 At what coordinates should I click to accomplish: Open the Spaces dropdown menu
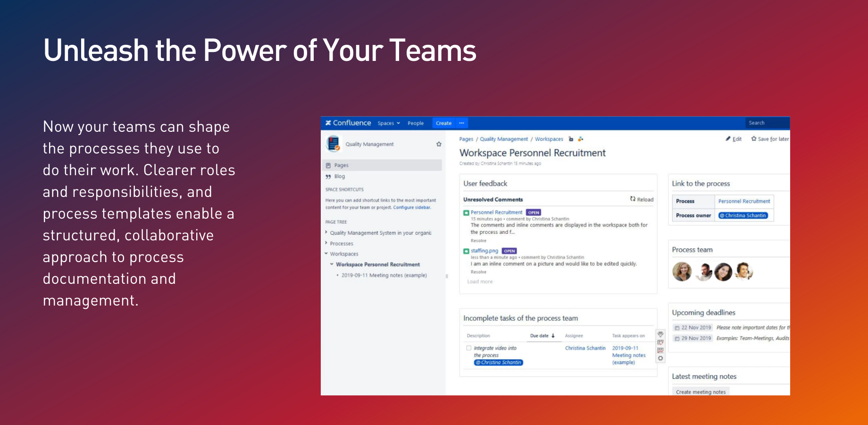tap(389, 123)
